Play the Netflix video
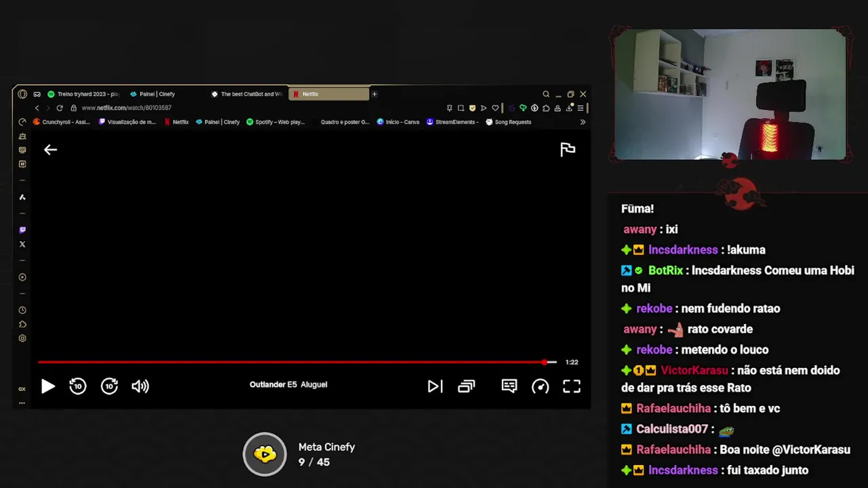Image resolution: width=868 pixels, height=488 pixels. [47, 386]
